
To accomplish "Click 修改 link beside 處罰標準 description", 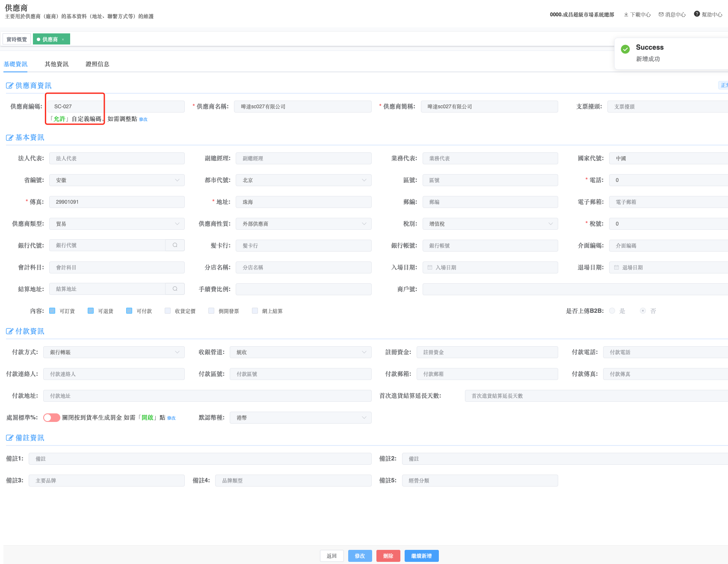I will 172,418.
